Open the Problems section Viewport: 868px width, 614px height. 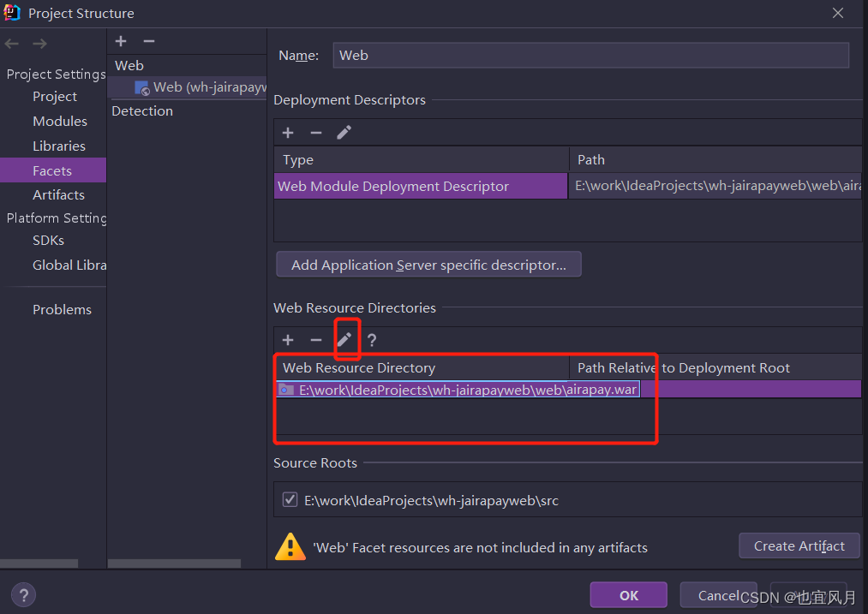point(62,309)
